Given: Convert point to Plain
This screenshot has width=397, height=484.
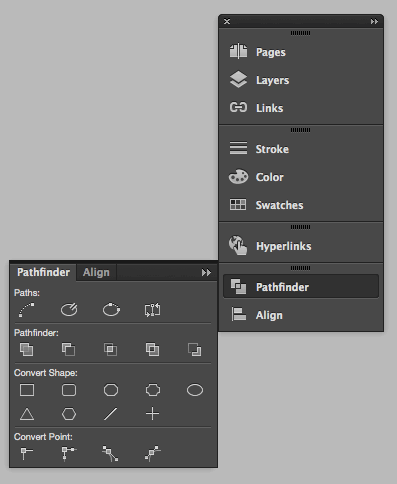Looking at the screenshot, I should (x=27, y=454).
